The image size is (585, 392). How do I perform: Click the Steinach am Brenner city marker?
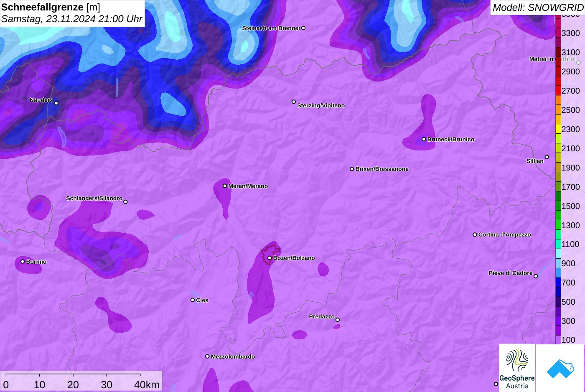[303, 28]
